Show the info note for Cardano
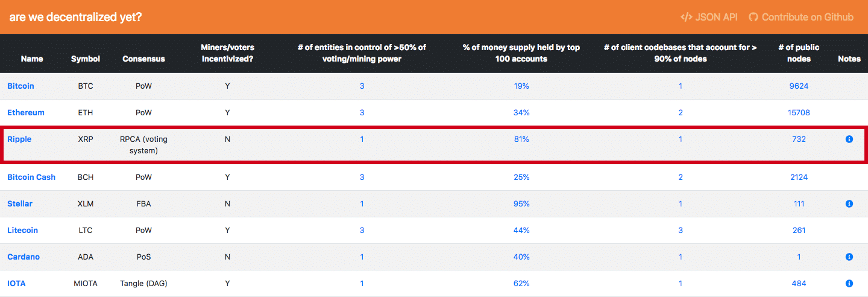Image resolution: width=868 pixels, height=297 pixels. pyautogui.click(x=849, y=257)
